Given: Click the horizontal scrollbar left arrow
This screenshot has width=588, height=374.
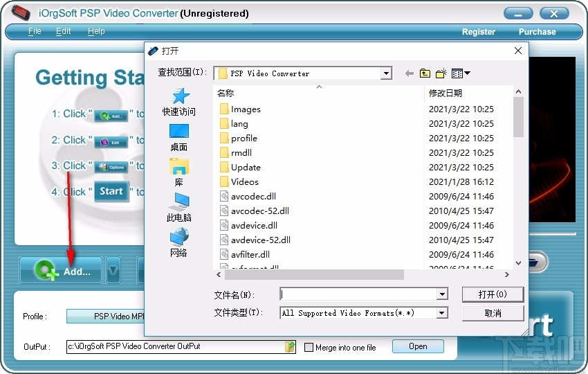Looking at the screenshot, I should (219, 274).
